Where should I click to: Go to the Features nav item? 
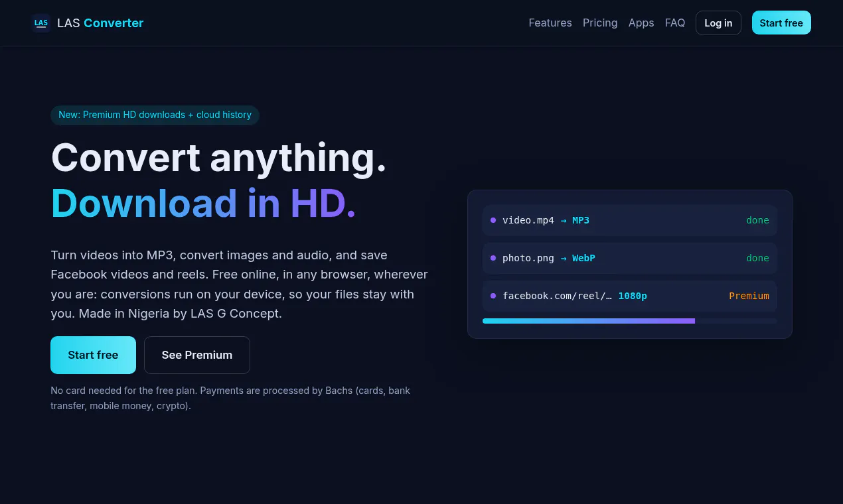[550, 23]
